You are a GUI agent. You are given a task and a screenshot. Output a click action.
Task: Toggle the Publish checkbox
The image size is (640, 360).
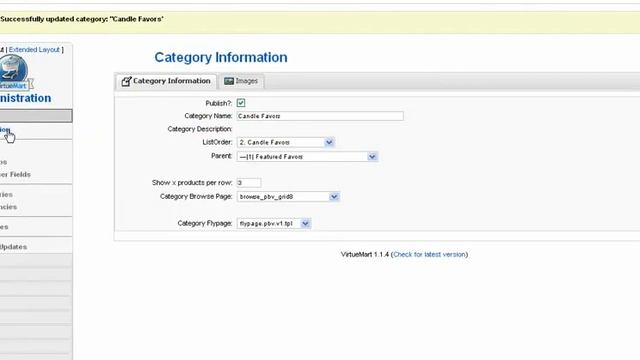pyautogui.click(x=241, y=103)
